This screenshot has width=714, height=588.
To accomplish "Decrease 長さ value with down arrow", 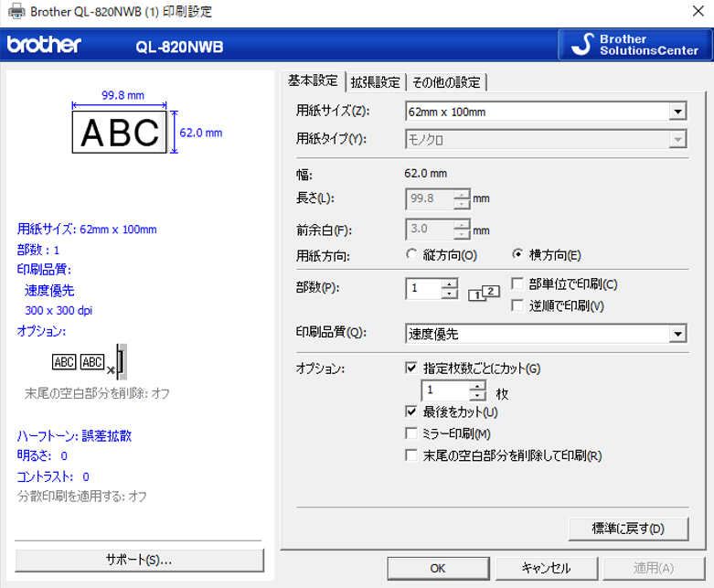I will point(462,205).
